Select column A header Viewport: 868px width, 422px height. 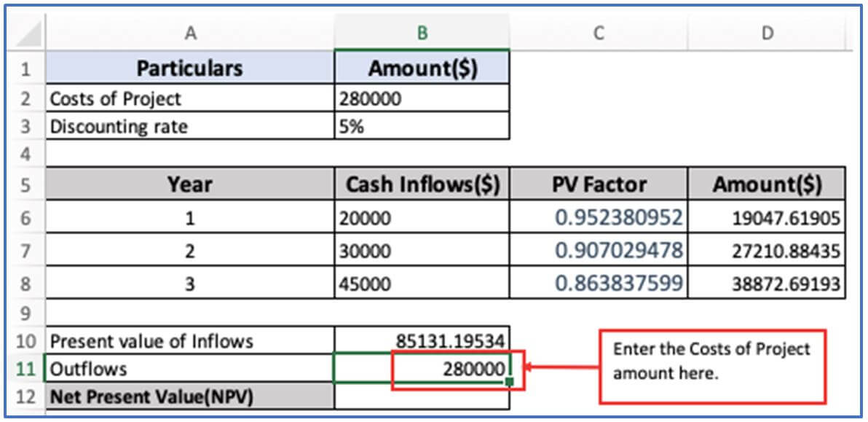(x=190, y=34)
